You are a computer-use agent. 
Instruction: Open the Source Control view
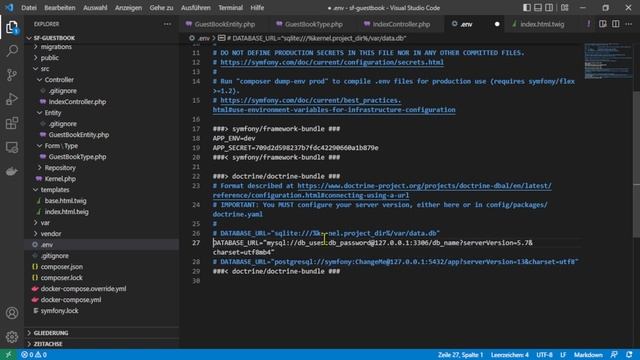pos(12,75)
